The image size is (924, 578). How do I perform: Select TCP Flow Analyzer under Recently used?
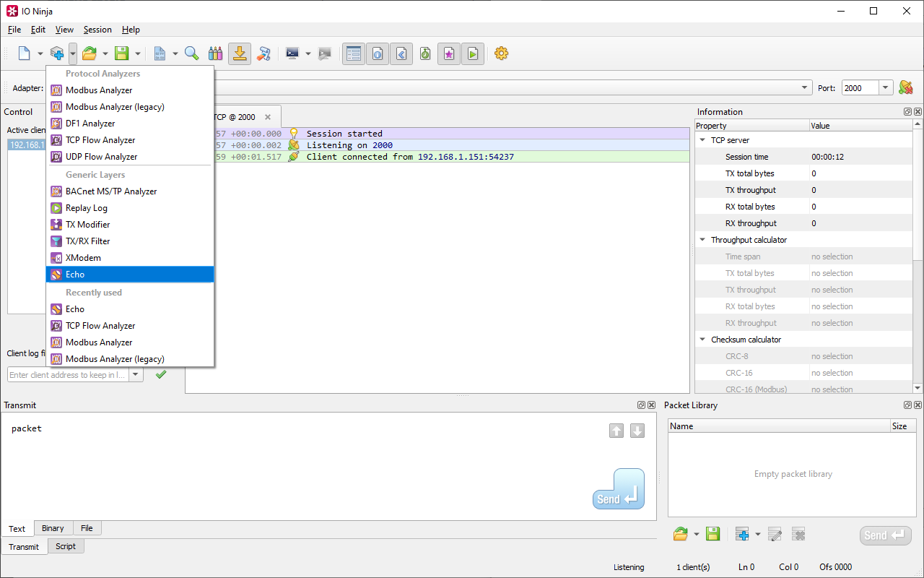point(130,326)
